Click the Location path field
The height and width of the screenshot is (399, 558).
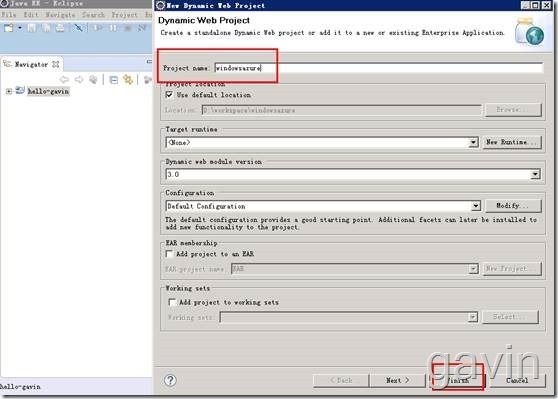point(342,110)
